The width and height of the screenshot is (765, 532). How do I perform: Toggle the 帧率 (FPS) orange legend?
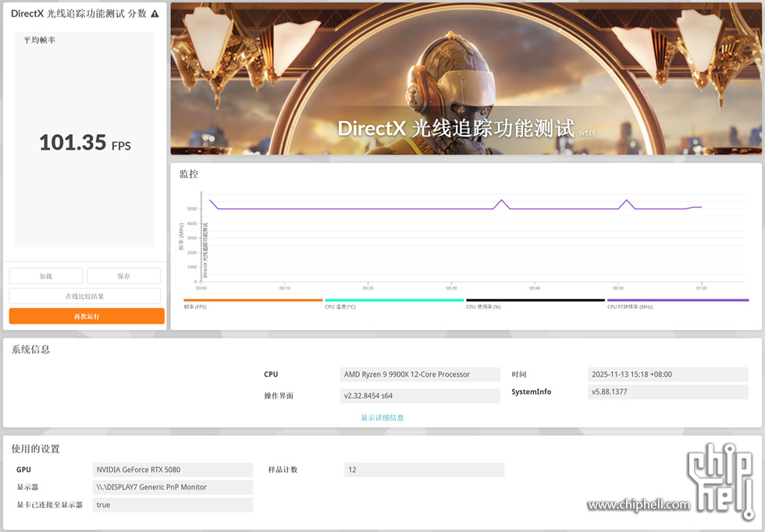[x=252, y=303]
